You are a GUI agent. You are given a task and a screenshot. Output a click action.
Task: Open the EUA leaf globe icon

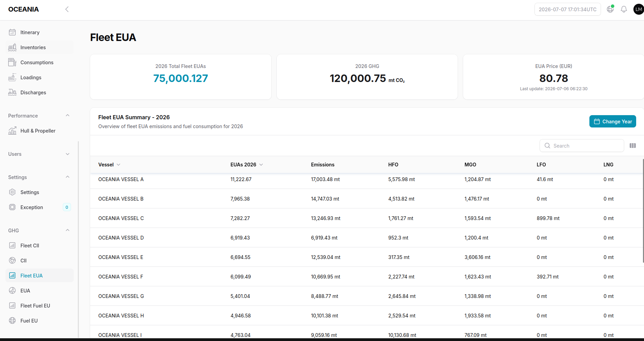click(x=12, y=291)
